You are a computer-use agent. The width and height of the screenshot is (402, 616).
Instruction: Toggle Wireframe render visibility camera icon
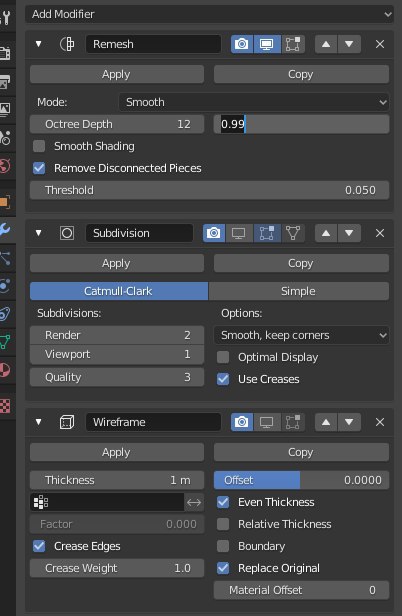pos(242,422)
